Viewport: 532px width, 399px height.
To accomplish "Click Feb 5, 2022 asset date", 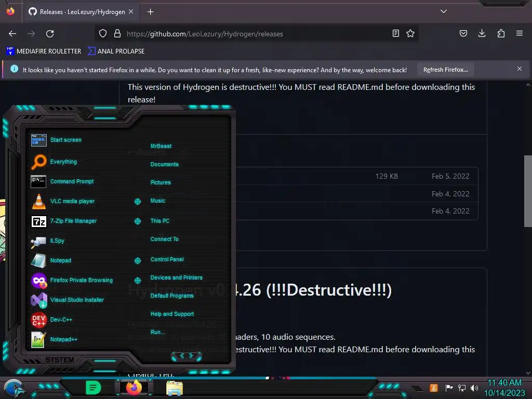I will [x=450, y=176].
